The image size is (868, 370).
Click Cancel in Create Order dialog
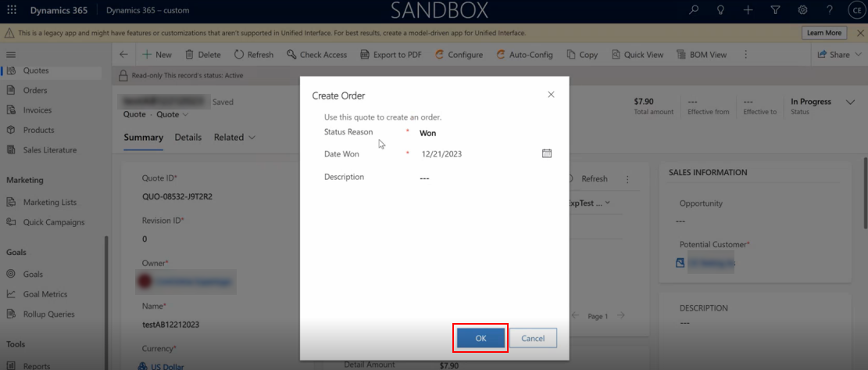click(x=533, y=339)
